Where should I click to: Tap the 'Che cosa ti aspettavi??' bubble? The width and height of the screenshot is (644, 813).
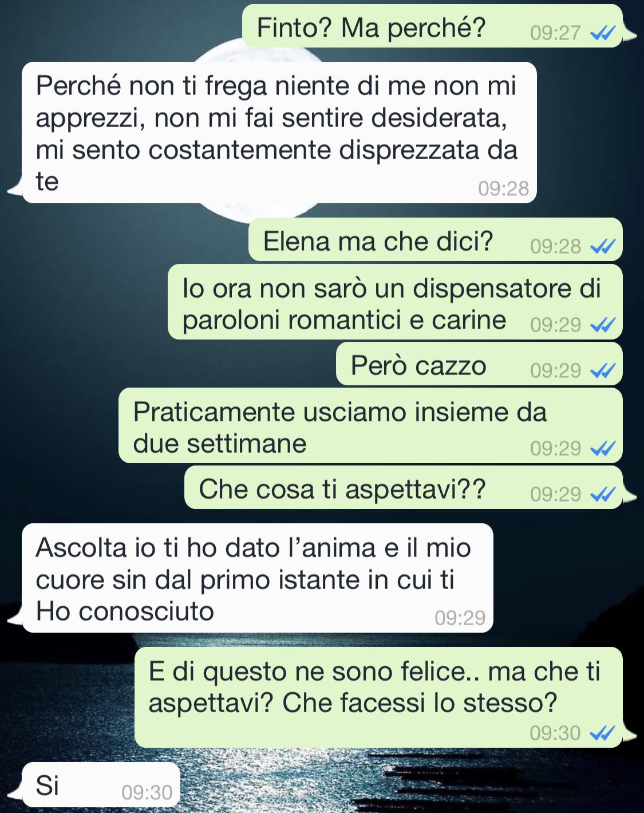403,488
